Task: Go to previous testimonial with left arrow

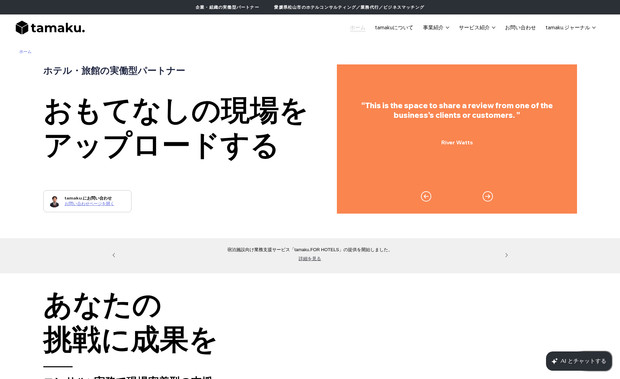Action: 426,196
